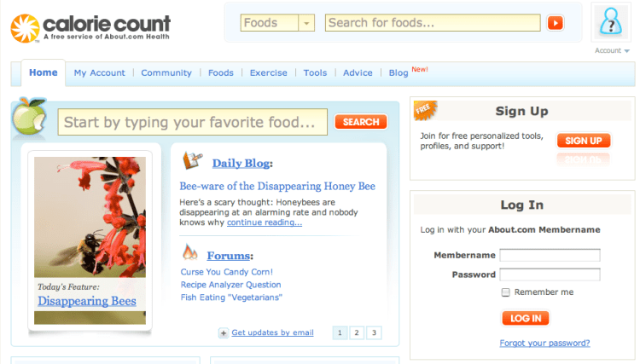Image resolution: width=640 pixels, height=364 pixels.
Task: Click the plus icon beside Get updates
Action: click(x=223, y=333)
